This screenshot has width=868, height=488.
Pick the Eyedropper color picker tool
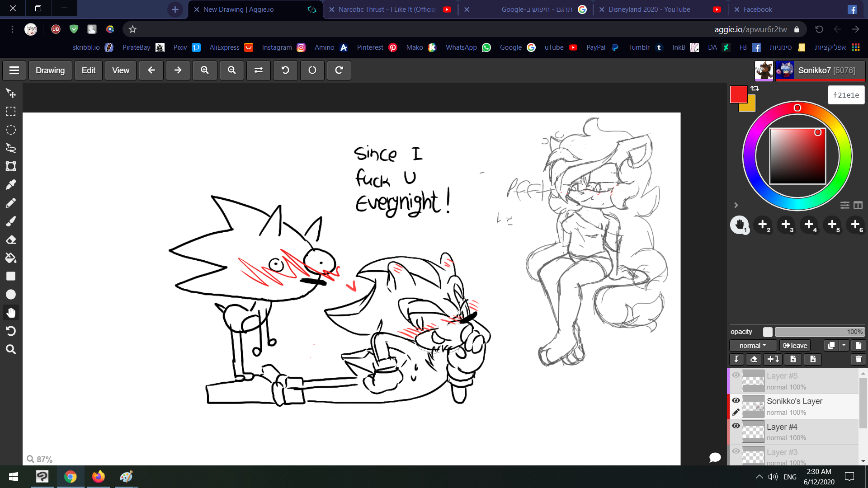point(11,185)
